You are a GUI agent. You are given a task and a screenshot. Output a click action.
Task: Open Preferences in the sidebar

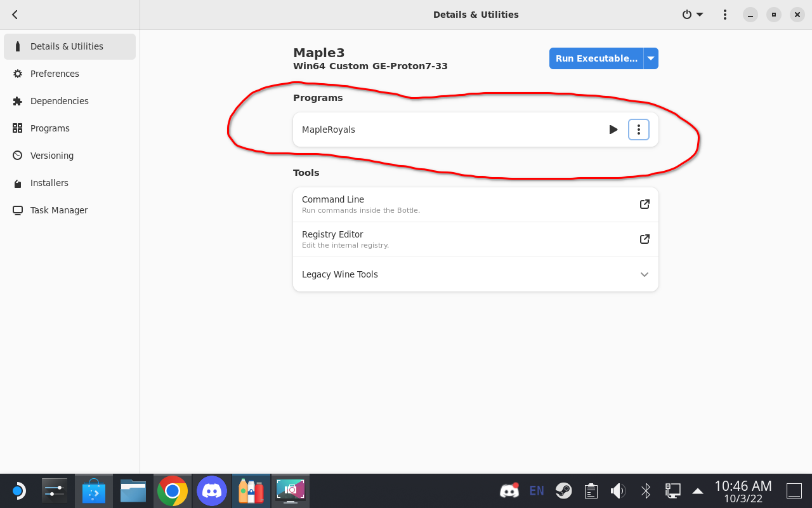(70, 74)
